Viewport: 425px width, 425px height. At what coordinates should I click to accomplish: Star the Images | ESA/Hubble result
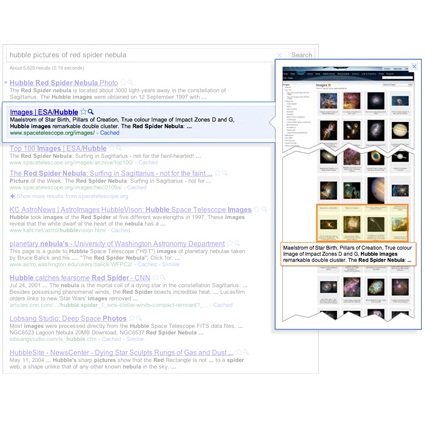pyautogui.click(x=83, y=112)
